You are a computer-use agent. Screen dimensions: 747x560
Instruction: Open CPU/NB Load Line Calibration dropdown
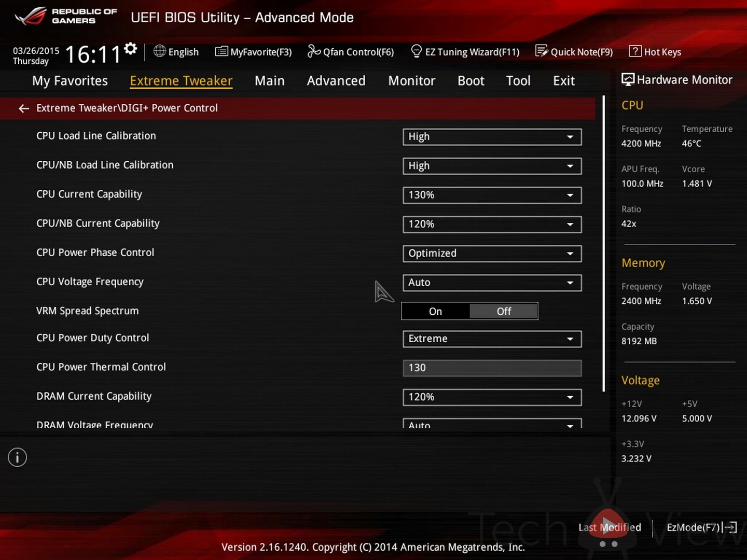(x=492, y=166)
